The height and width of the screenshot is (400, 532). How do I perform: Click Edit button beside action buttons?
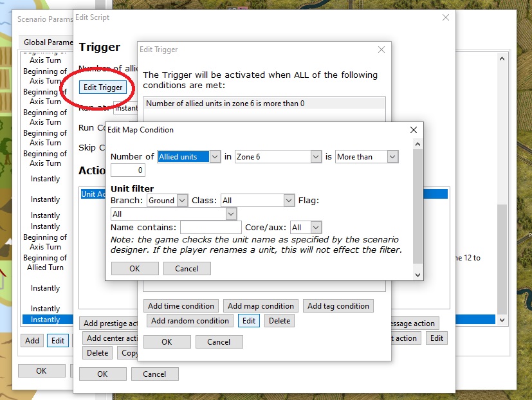[437, 338]
